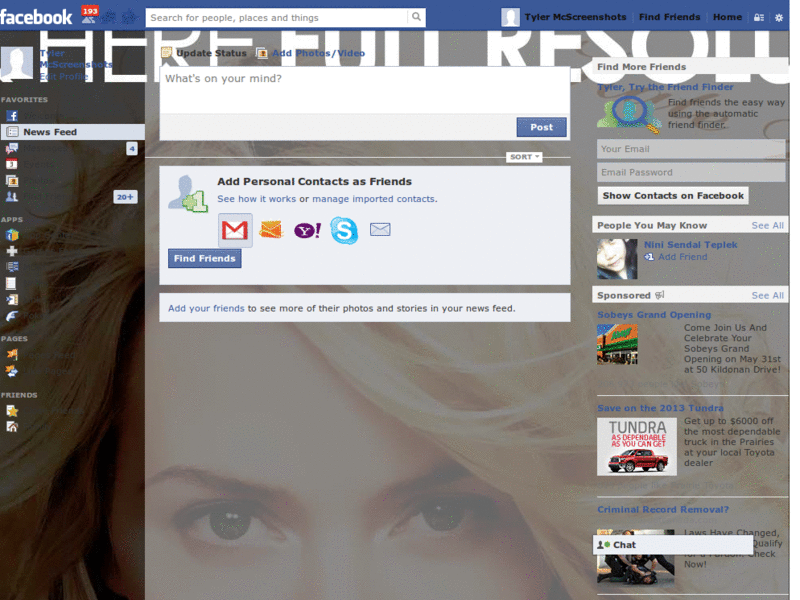
Task: Click Home in the top bar
Action: (x=727, y=17)
